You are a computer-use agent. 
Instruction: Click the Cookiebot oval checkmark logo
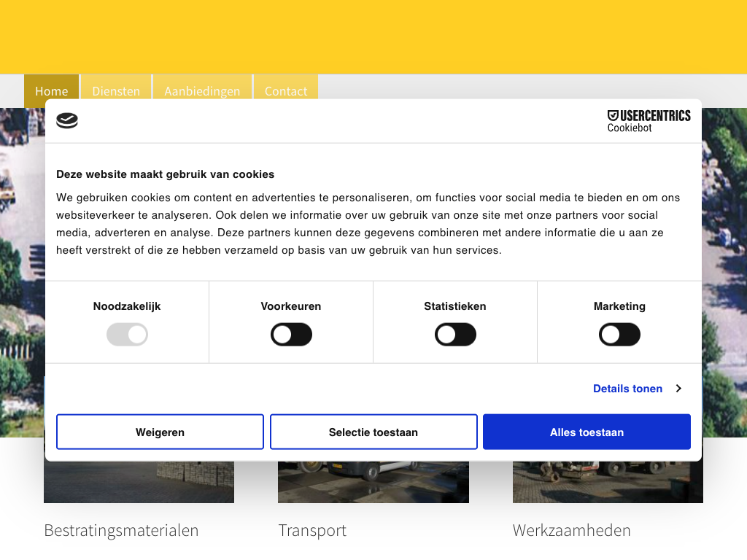tap(67, 121)
